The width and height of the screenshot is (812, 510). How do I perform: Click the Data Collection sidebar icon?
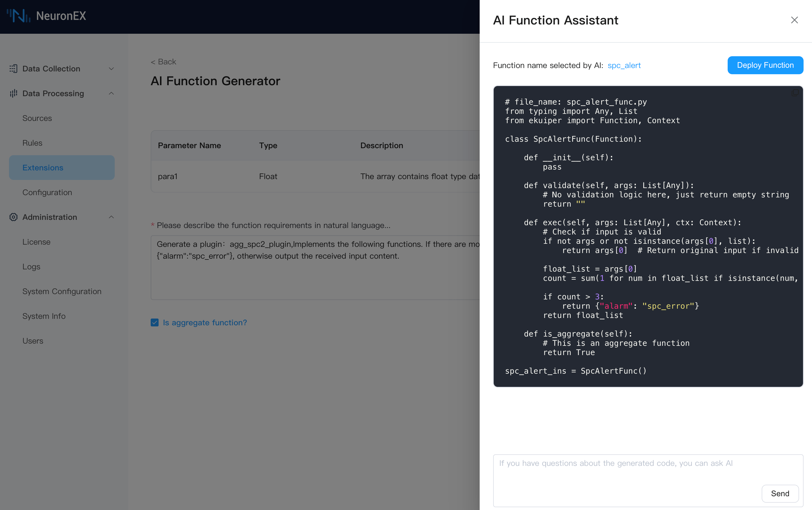tap(13, 69)
